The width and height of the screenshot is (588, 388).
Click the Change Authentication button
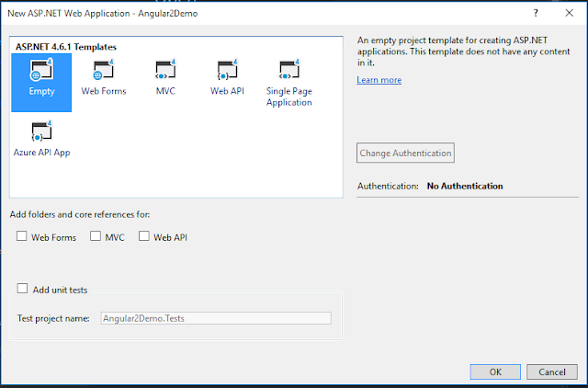(x=405, y=153)
